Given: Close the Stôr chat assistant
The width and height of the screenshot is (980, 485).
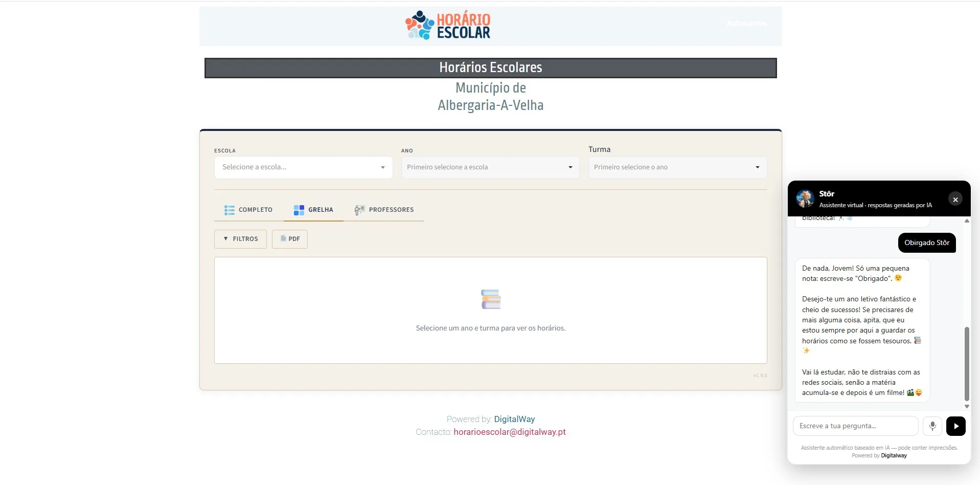Looking at the screenshot, I should tap(955, 199).
